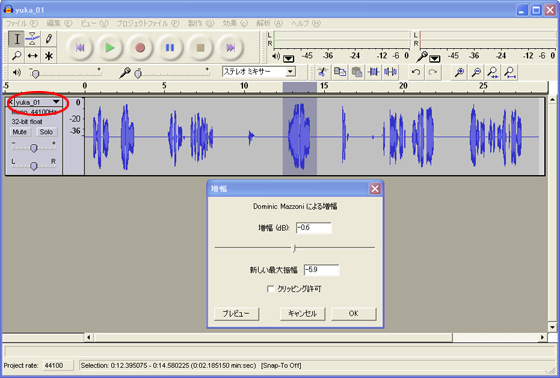This screenshot has height=378, width=560.
Task: Open the プロジェクトファイル menu
Action: 148,24
